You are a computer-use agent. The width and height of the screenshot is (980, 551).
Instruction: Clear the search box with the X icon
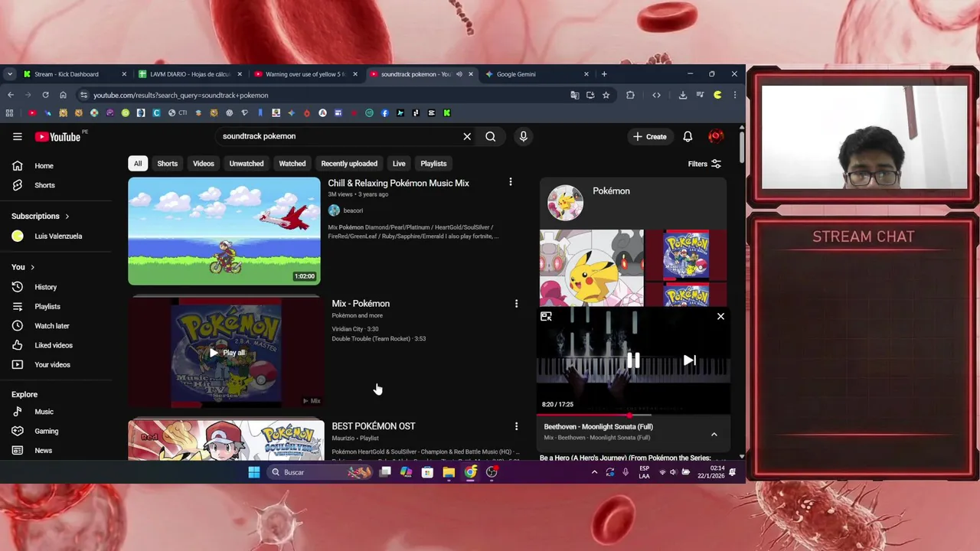coord(467,136)
